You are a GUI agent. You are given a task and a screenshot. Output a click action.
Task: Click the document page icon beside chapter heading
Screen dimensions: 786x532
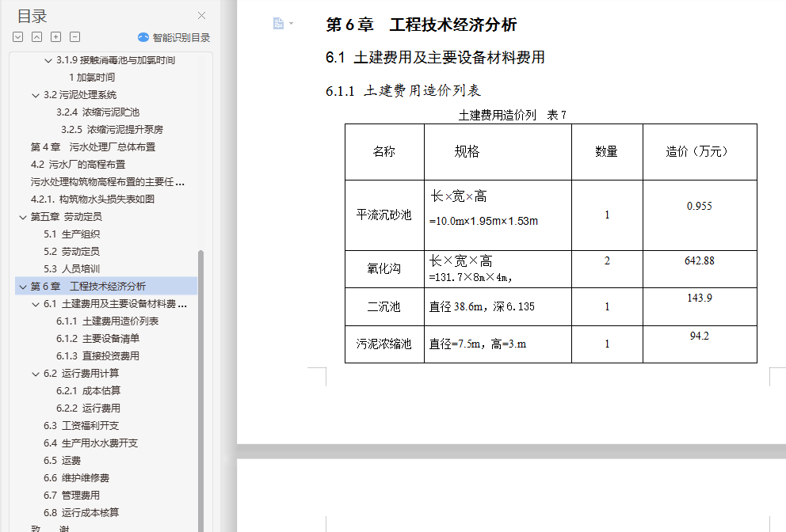click(278, 24)
